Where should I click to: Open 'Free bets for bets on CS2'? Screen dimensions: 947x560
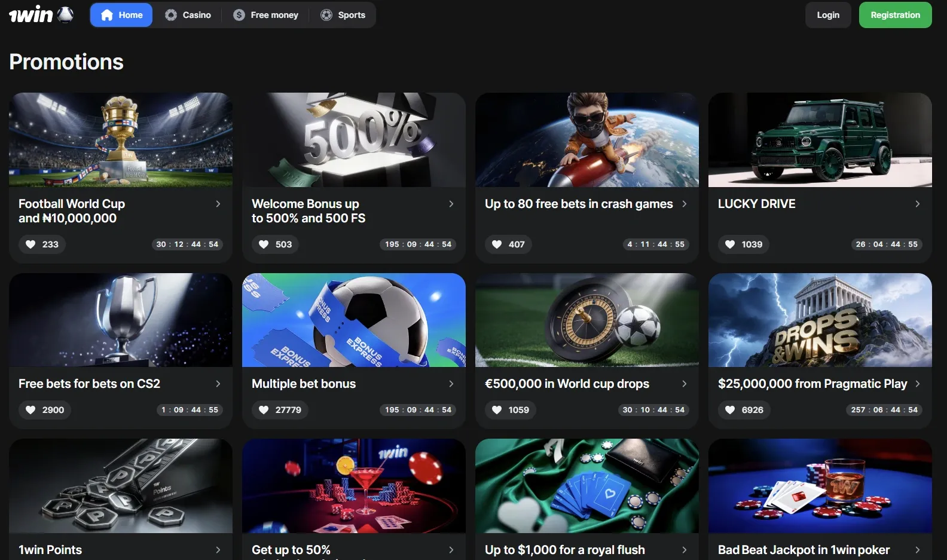tap(89, 384)
